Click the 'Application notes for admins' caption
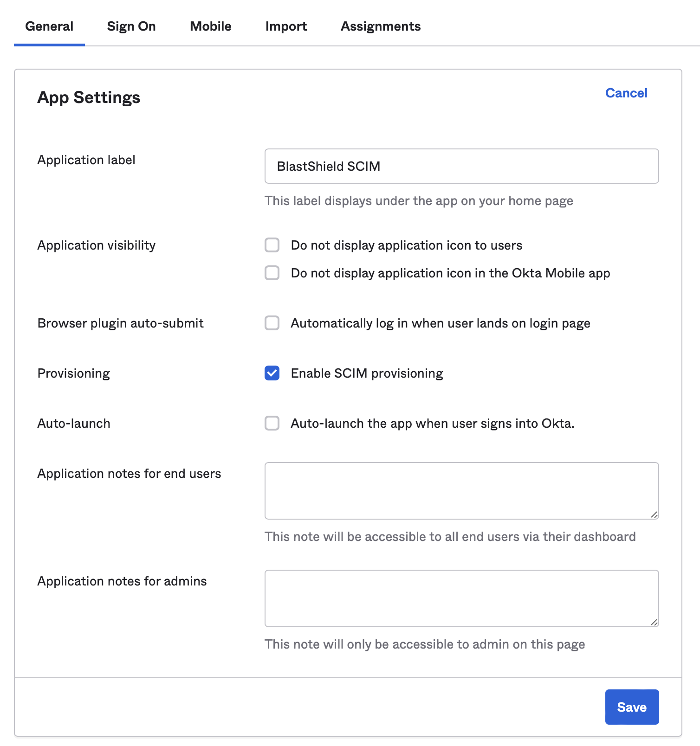 (122, 581)
